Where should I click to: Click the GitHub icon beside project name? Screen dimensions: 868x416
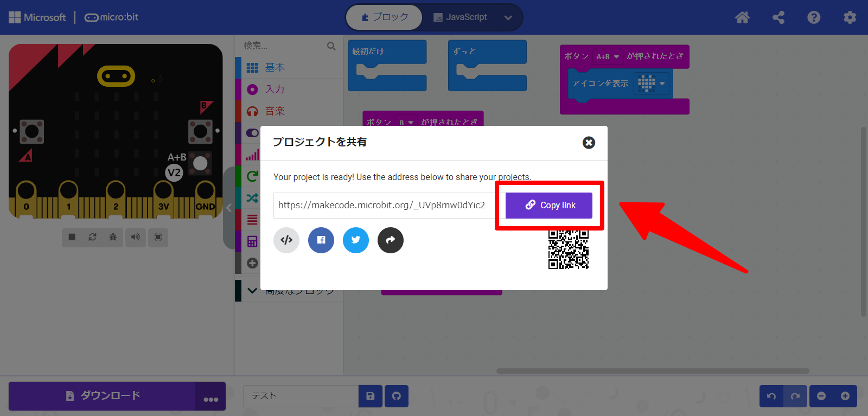397,396
